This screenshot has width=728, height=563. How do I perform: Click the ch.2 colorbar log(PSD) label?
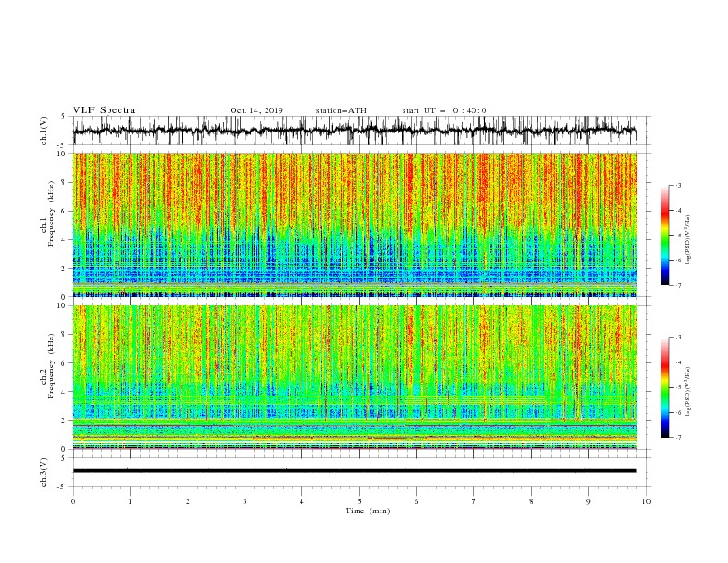(x=688, y=391)
